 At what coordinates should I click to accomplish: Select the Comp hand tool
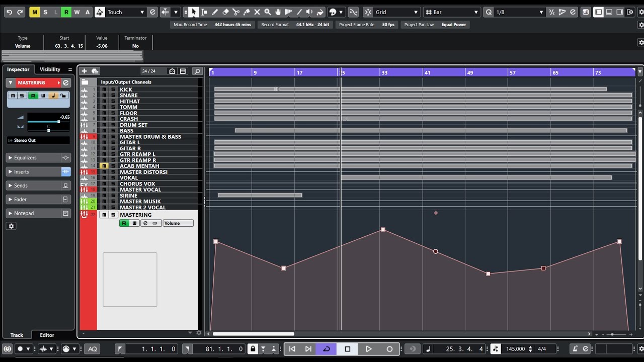(278, 12)
